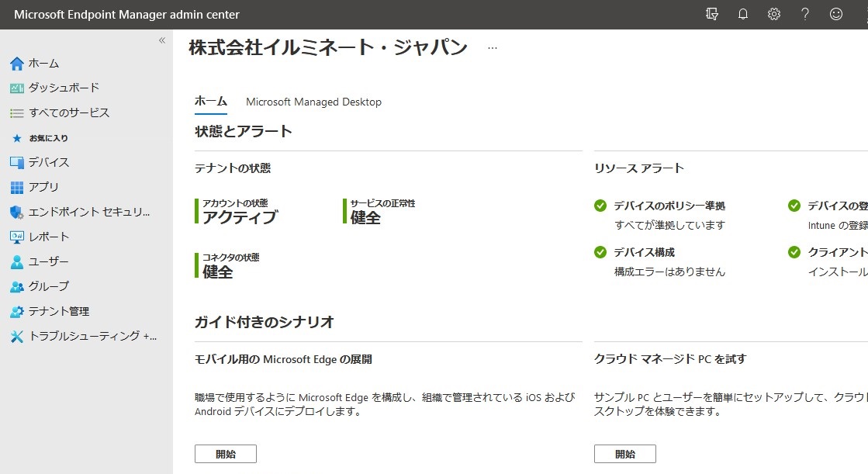Click 開始 under クラウド マネージド PC を試す
This screenshot has height=474, width=868.
pyautogui.click(x=625, y=454)
